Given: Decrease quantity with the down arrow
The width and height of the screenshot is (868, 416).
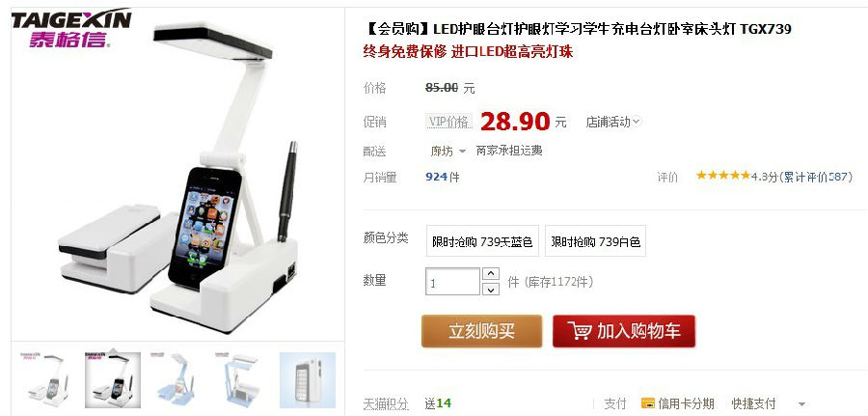Looking at the screenshot, I should coord(491,290).
